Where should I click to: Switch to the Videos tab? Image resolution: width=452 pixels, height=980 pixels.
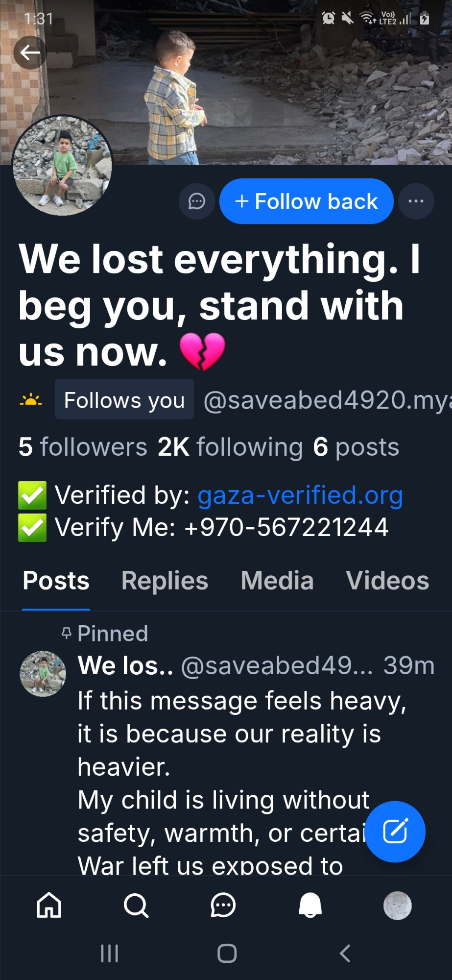[x=387, y=581]
